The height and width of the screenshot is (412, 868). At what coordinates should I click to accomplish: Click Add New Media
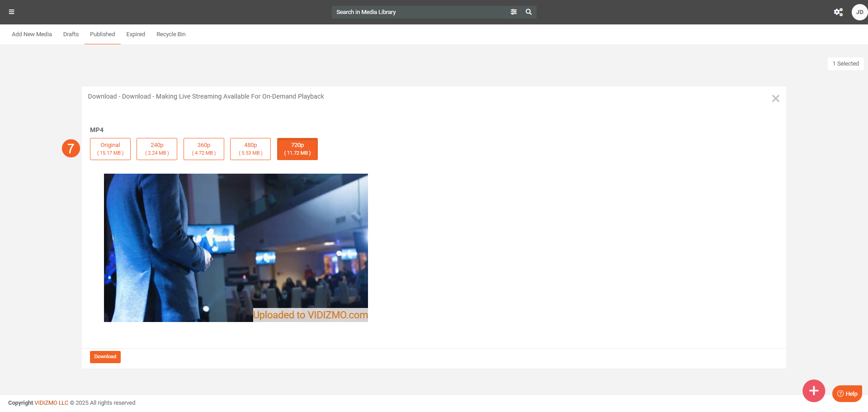pos(32,34)
